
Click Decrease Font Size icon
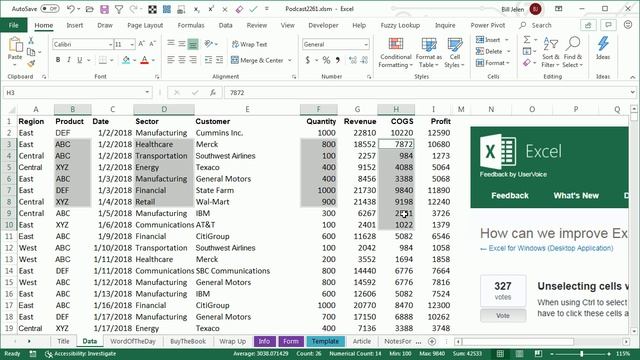tap(152, 44)
